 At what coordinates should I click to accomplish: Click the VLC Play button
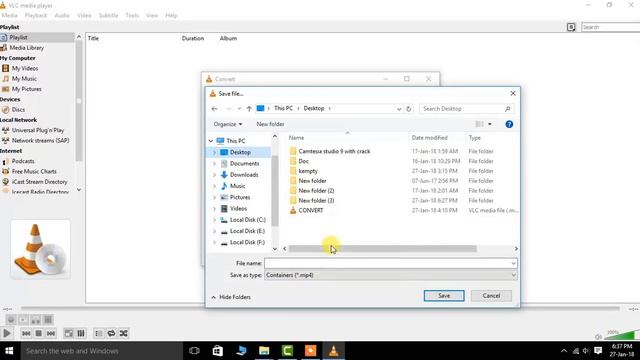point(7,333)
